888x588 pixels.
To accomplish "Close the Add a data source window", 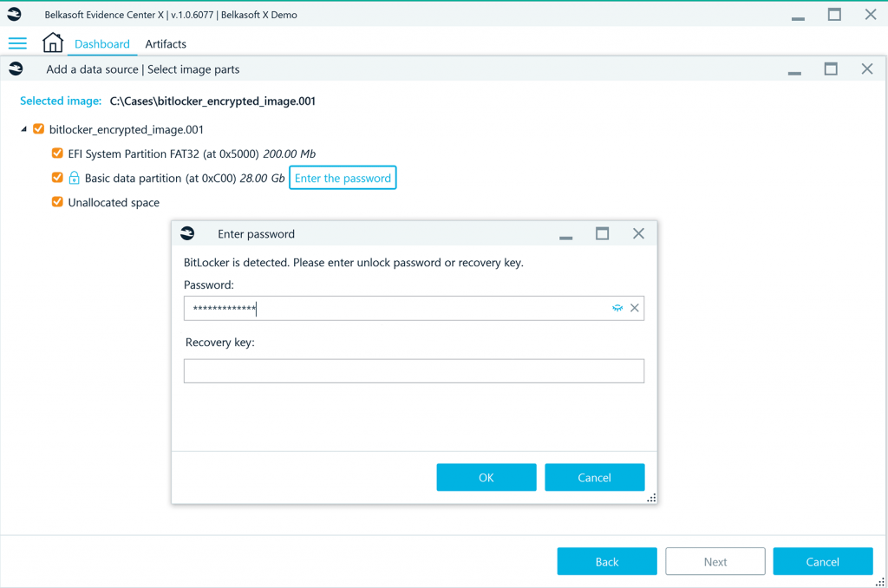I will 867,69.
